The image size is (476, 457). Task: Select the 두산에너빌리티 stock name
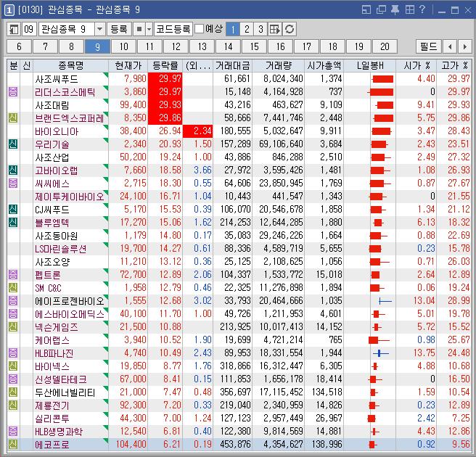point(65,392)
